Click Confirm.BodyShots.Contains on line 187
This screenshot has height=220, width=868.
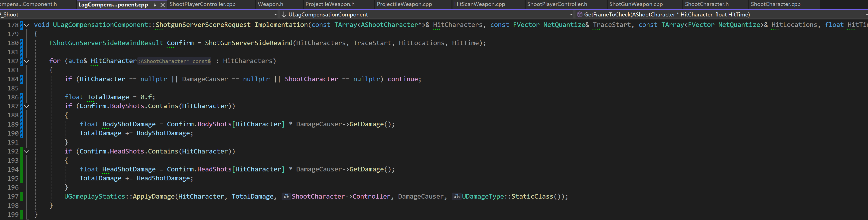129,106
